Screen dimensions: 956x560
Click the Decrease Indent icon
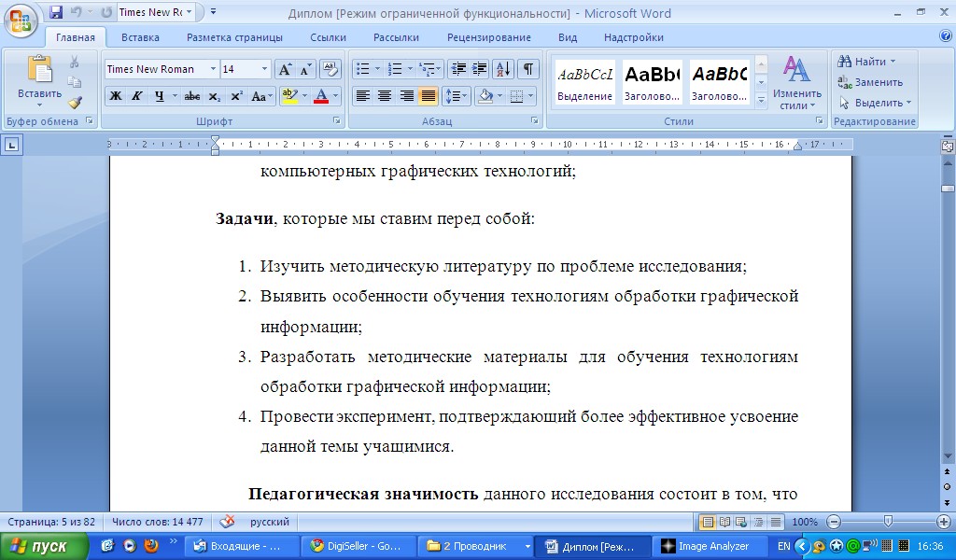(x=457, y=69)
